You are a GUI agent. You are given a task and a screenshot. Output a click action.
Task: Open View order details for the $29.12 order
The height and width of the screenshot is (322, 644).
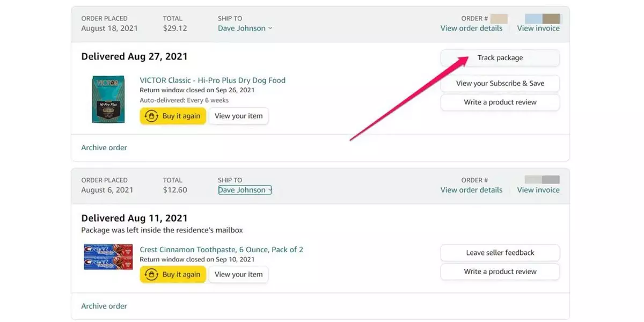[x=472, y=28]
